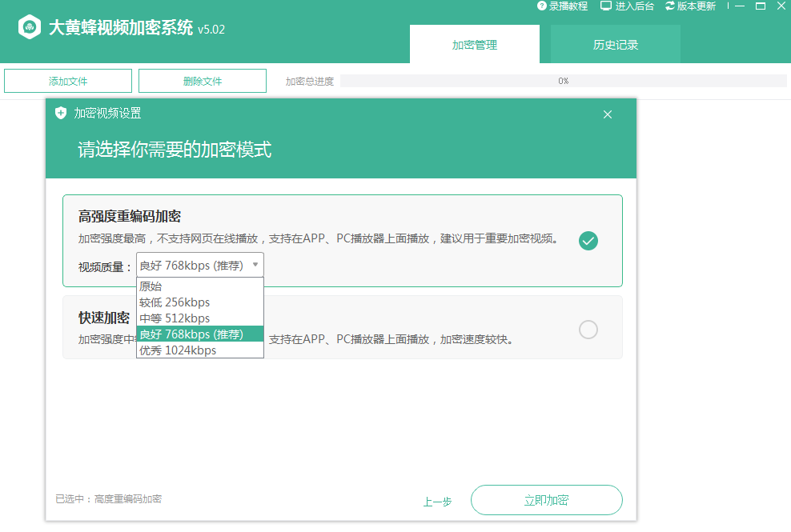Click the shield icon beside 加密视频设置
Image resolution: width=791 pixels, height=532 pixels.
coord(61,114)
